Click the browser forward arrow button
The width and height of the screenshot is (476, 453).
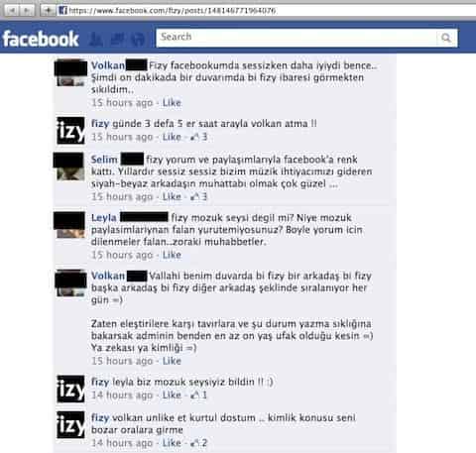27,11
